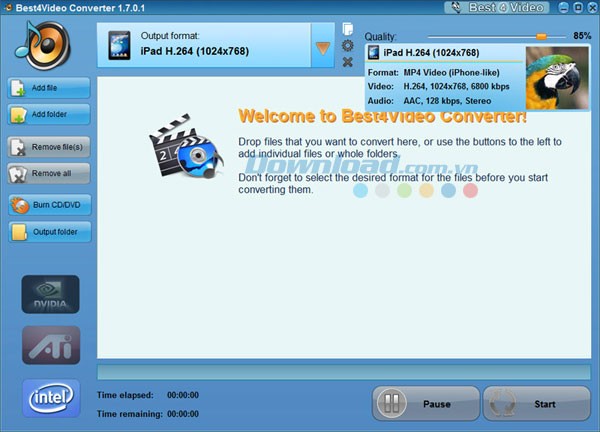600x432 pixels.
Task: Click 'H.264, 1024x768, 6800 kbps' video text
Action: click(457, 86)
